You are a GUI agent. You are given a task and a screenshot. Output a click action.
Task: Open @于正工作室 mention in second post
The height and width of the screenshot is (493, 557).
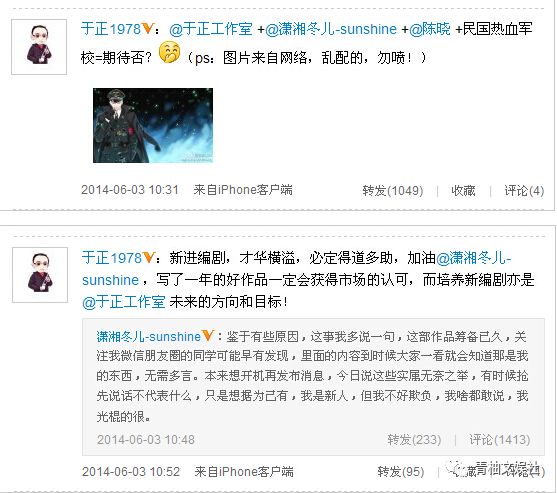[x=124, y=302]
